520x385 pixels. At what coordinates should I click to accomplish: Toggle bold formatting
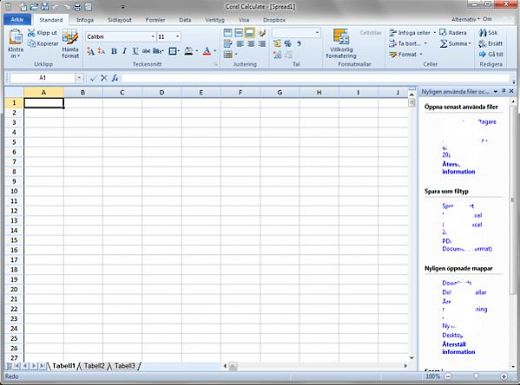coord(114,51)
